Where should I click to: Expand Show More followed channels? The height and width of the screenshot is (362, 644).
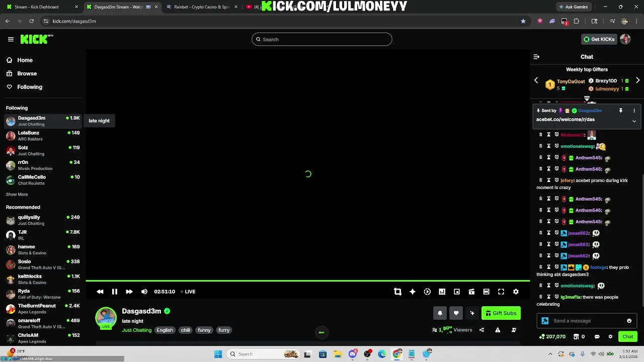point(17,194)
